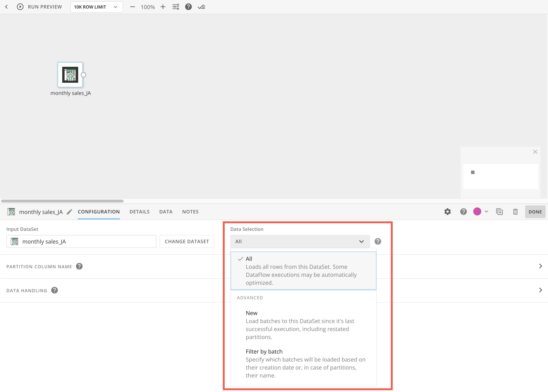Open canvas settings sliders icon

point(175,7)
